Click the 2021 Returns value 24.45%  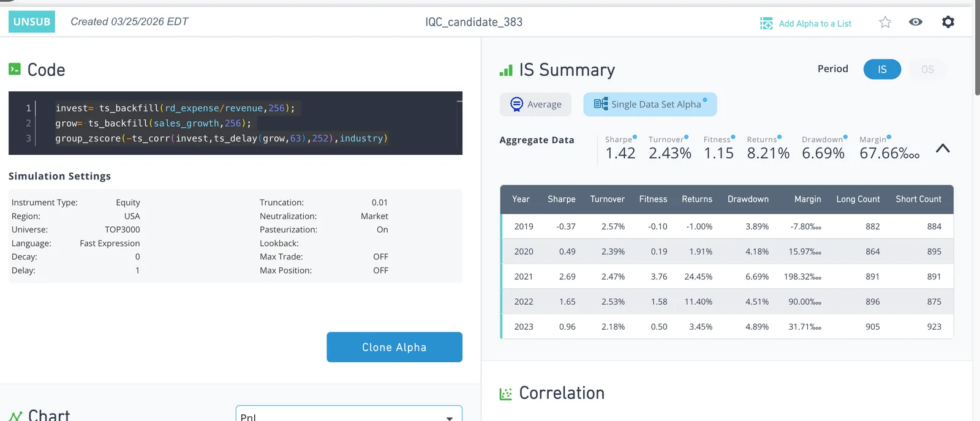[698, 277]
